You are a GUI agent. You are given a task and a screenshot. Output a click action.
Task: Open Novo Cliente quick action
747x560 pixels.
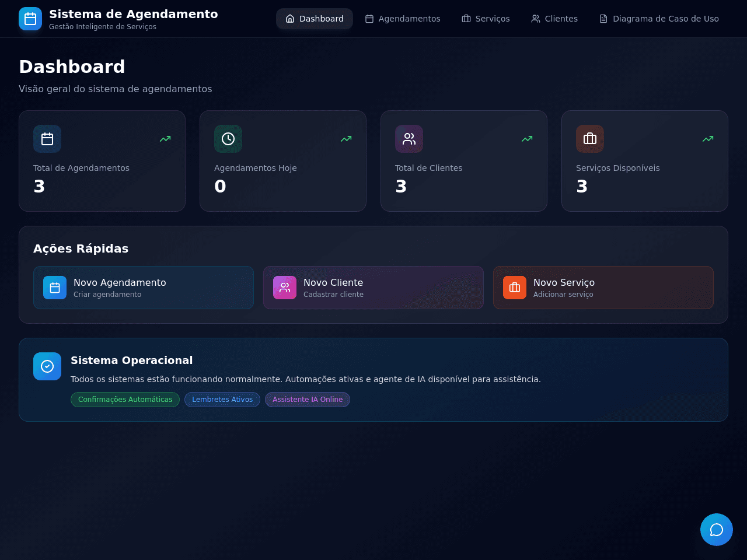coord(373,288)
